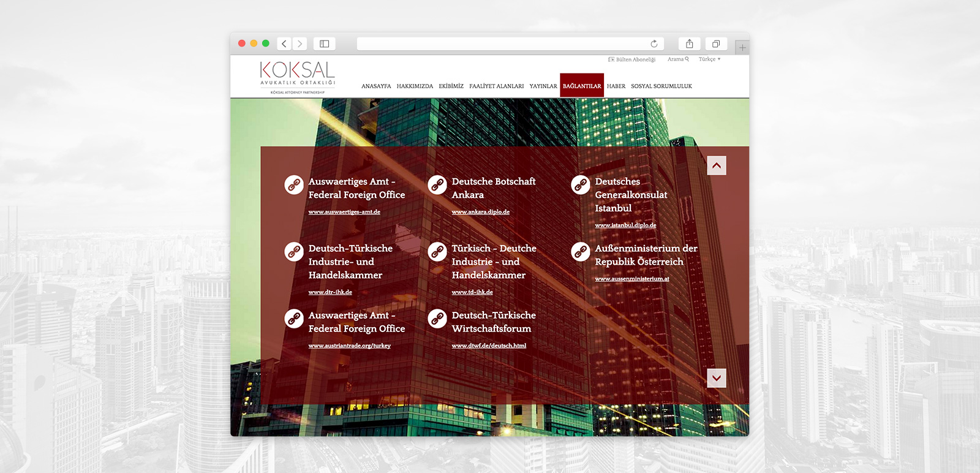Open EKİBİMİZ menu item
Image resolution: width=980 pixels, height=473 pixels.
coord(451,86)
